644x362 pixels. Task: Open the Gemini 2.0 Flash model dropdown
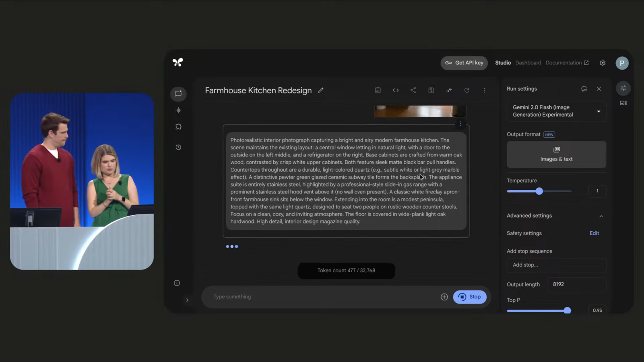556,111
